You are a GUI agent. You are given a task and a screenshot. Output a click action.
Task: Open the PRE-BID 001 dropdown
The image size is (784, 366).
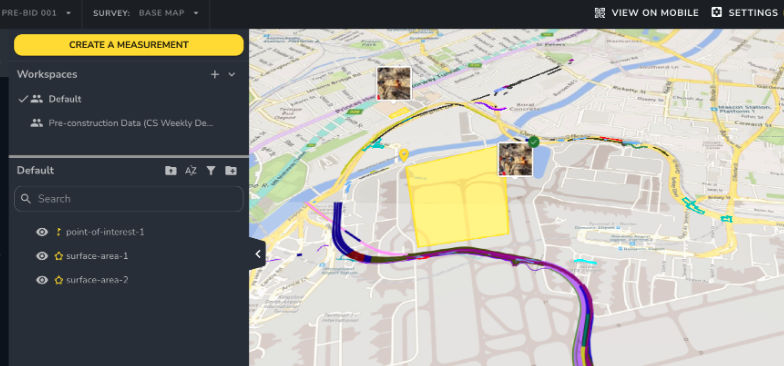(36, 13)
